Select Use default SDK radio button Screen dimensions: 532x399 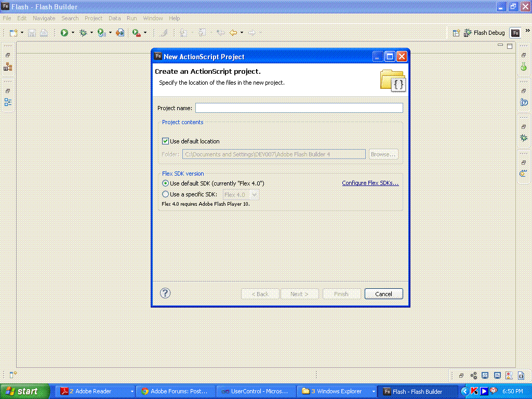point(165,183)
